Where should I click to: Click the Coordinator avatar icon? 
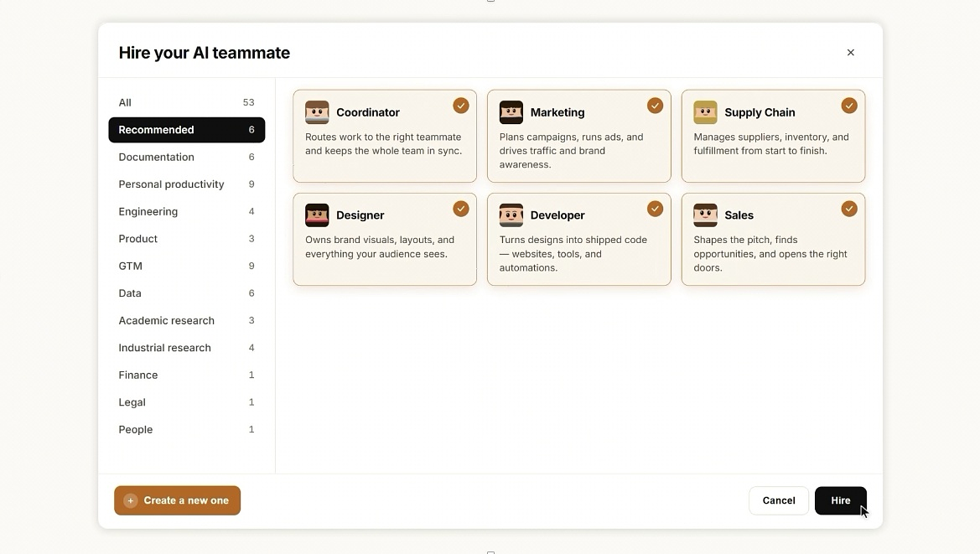click(317, 112)
